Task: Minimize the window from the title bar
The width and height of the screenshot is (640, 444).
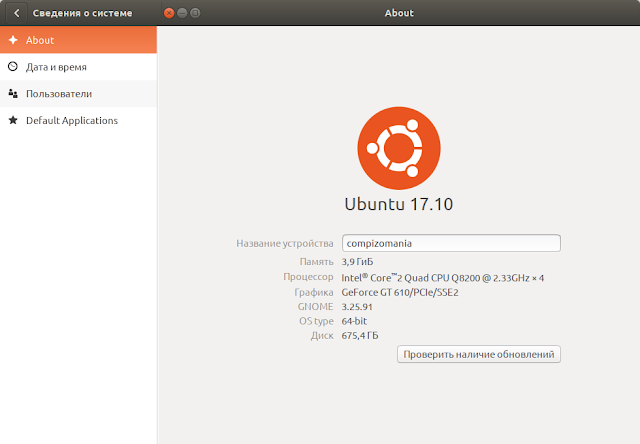Action: point(182,13)
